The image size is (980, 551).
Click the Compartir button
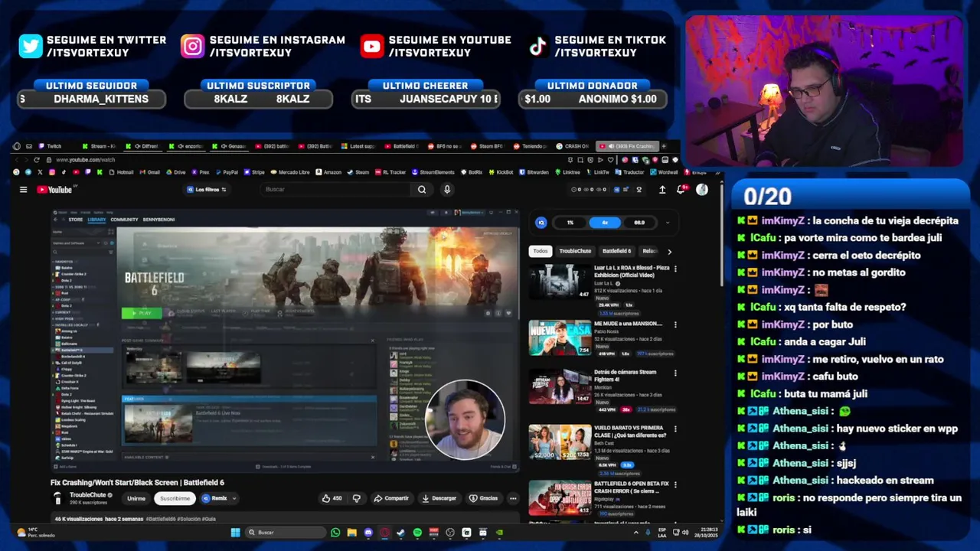(391, 498)
